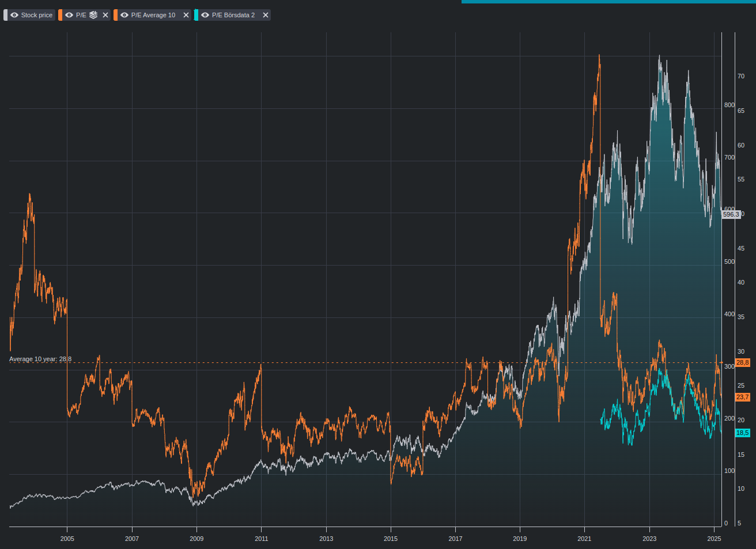This screenshot has width=756, height=549.
Task: Select the P/E Börsdata 2 legend label
Action: tap(233, 15)
